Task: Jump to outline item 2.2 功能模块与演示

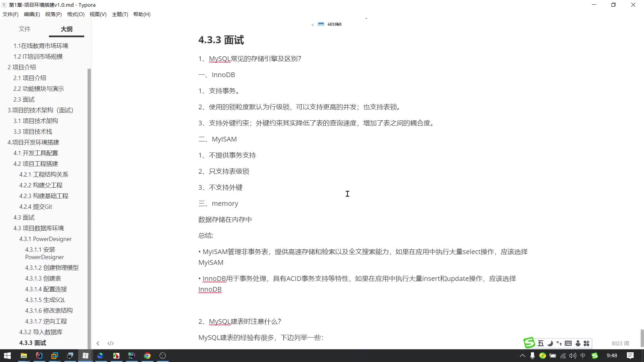Action: (x=39, y=89)
